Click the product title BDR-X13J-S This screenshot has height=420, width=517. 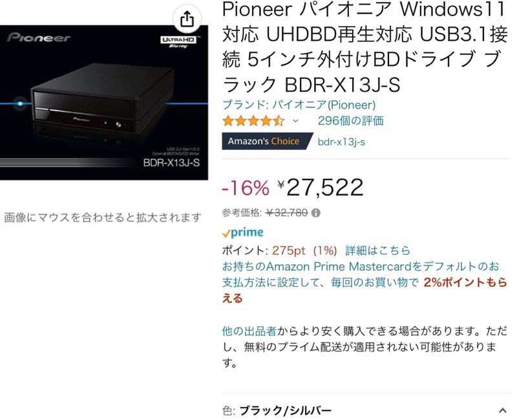click(364, 47)
